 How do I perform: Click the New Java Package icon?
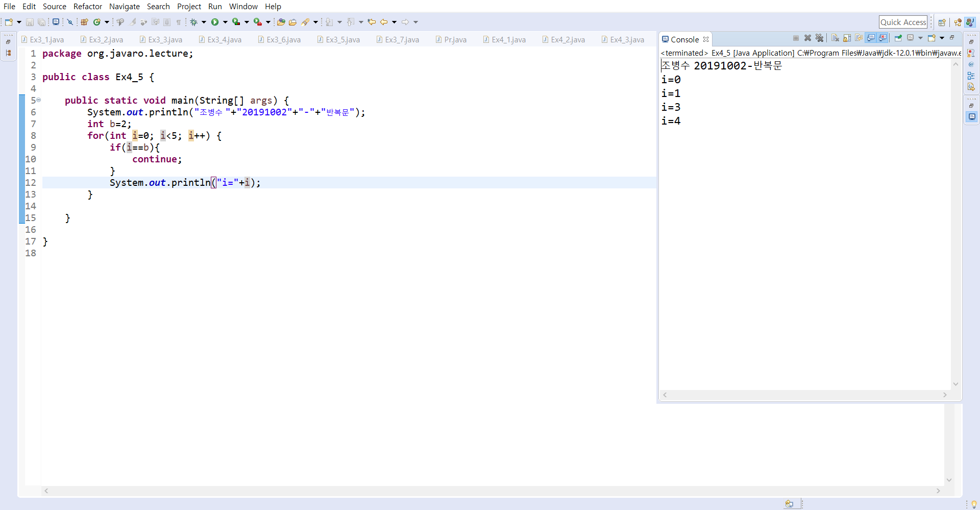point(84,22)
